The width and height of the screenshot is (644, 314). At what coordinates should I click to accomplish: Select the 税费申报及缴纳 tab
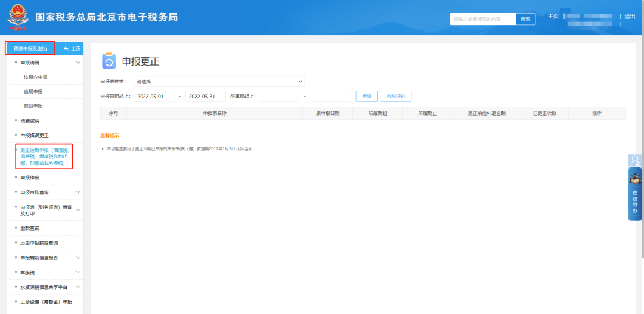pyautogui.click(x=30, y=48)
